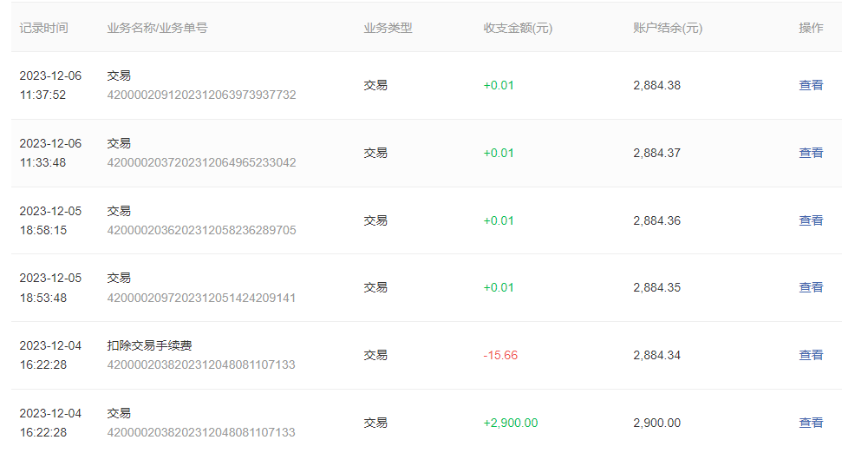
Task: Open 查看 link for balance 2,884.35 row
Action: point(811,287)
